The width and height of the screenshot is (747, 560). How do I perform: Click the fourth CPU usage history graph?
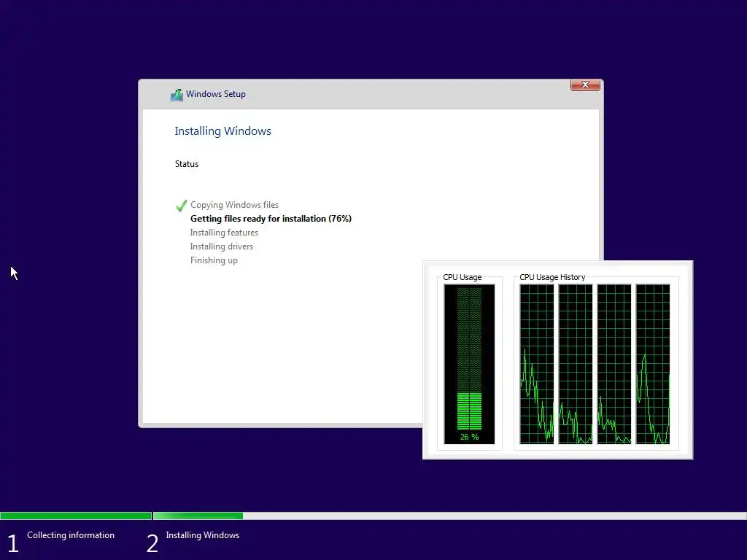pos(653,364)
